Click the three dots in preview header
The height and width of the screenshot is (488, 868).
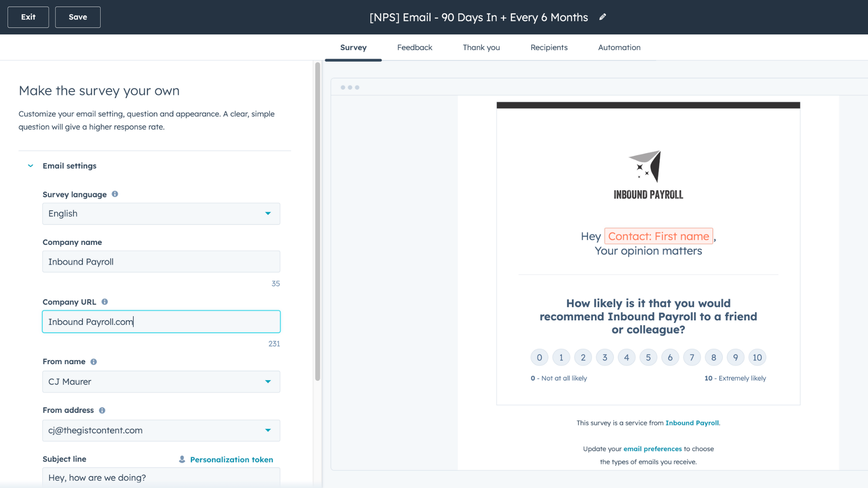click(350, 87)
